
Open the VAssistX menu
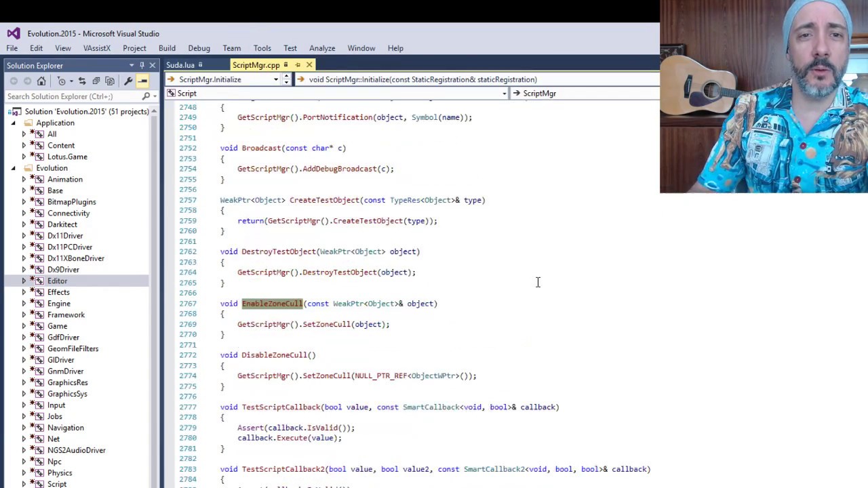pyautogui.click(x=96, y=48)
